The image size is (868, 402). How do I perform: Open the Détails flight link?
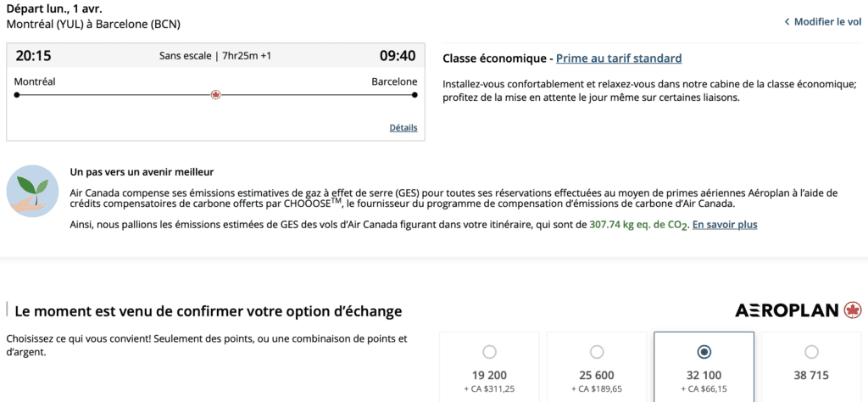click(x=403, y=128)
